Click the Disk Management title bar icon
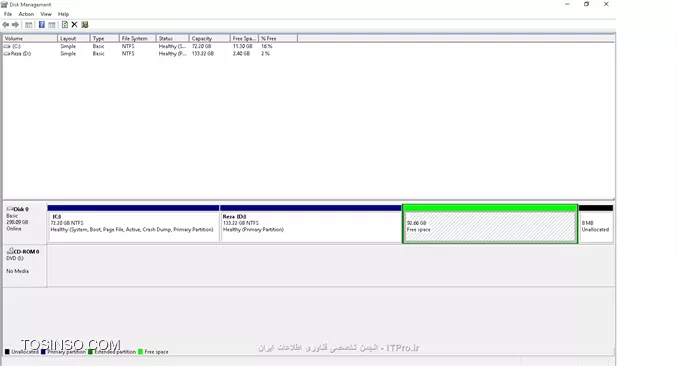This screenshot has height=366, width=677. coord(4,4)
